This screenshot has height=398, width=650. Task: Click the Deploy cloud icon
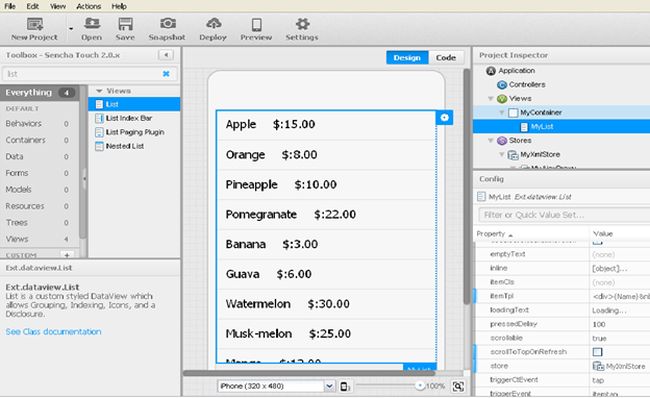click(x=213, y=24)
